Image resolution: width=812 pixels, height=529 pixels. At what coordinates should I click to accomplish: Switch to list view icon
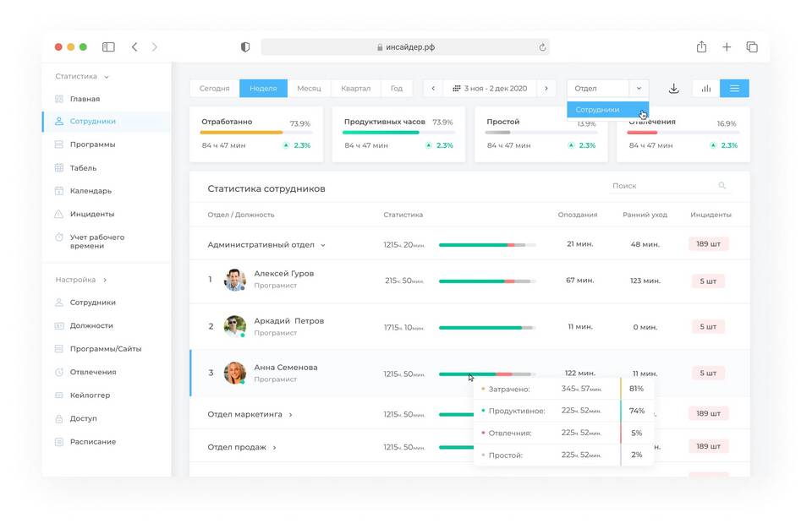coord(734,89)
